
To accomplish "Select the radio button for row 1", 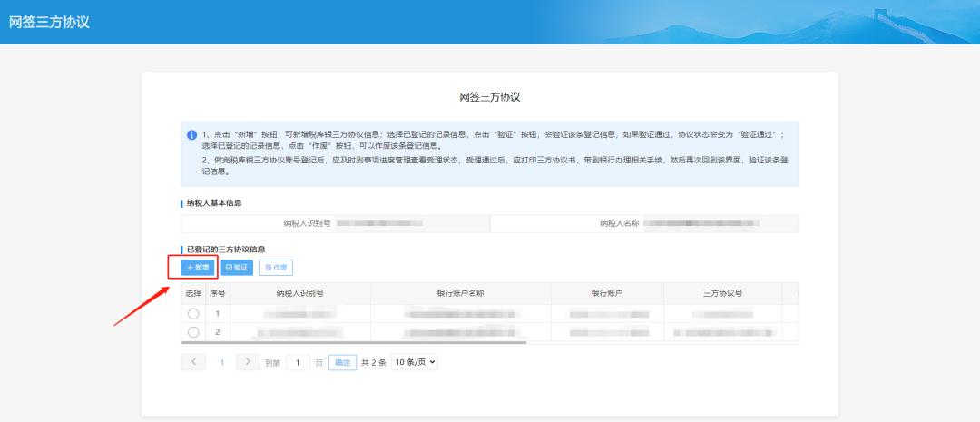I will coord(193,314).
